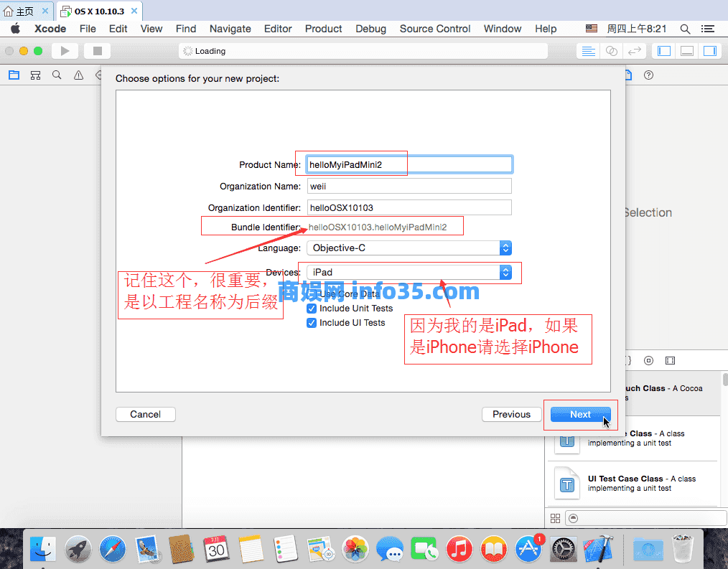The width and height of the screenshot is (728, 569).
Task: Click the Stop button in Xcode toolbar
Action: pyautogui.click(x=97, y=51)
